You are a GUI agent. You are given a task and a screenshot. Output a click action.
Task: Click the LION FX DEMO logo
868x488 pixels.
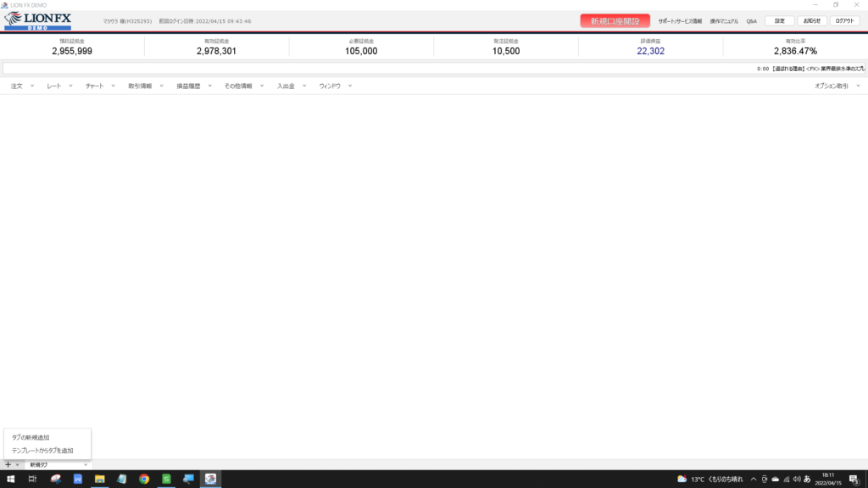pos(37,21)
